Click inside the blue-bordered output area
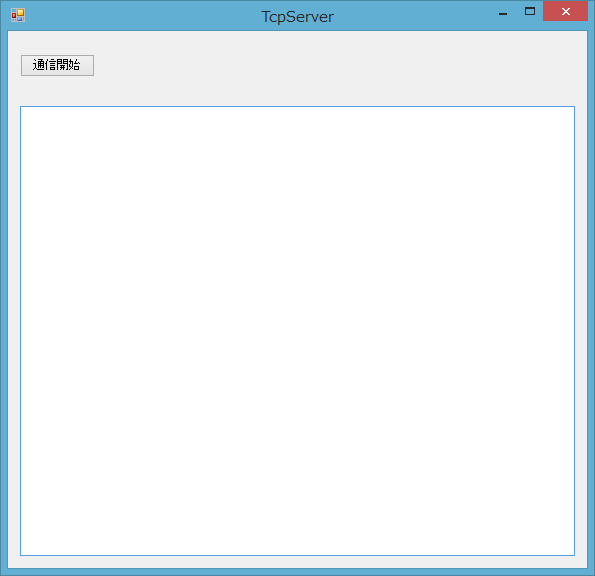The height and width of the screenshot is (576, 595). pyautogui.click(x=298, y=331)
